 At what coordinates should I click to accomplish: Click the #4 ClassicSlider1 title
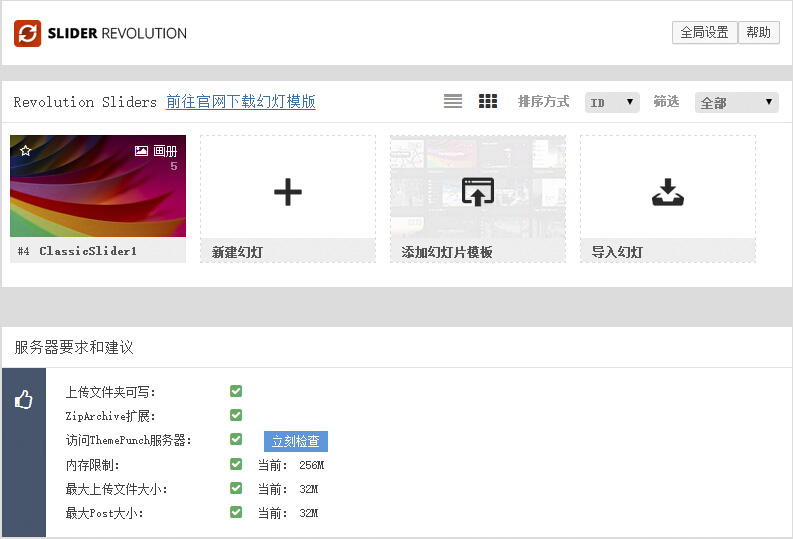pyautogui.click(x=77, y=251)
